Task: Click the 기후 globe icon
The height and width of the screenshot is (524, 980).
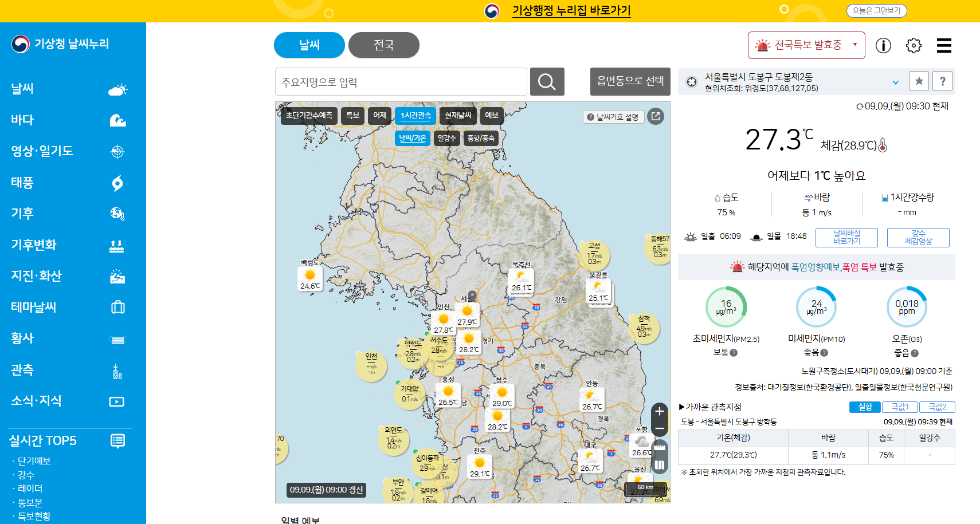Action: 117,214
